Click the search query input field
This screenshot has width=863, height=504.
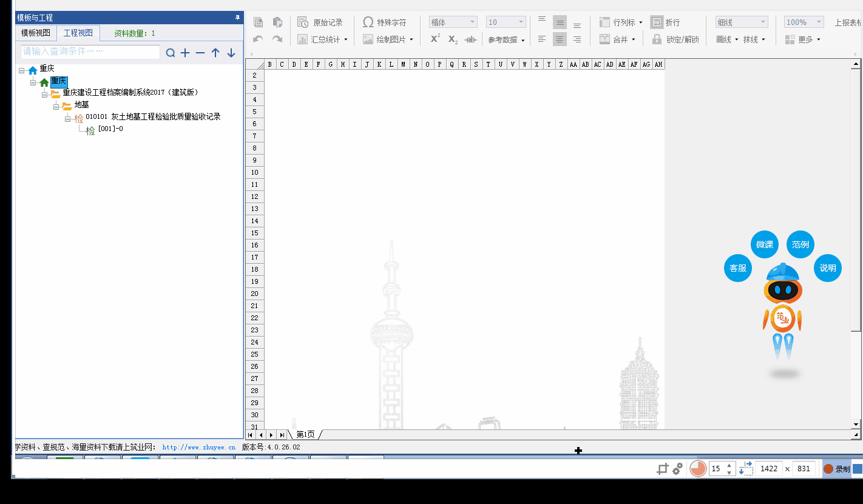pyautogui.click(x=90, y=52)
